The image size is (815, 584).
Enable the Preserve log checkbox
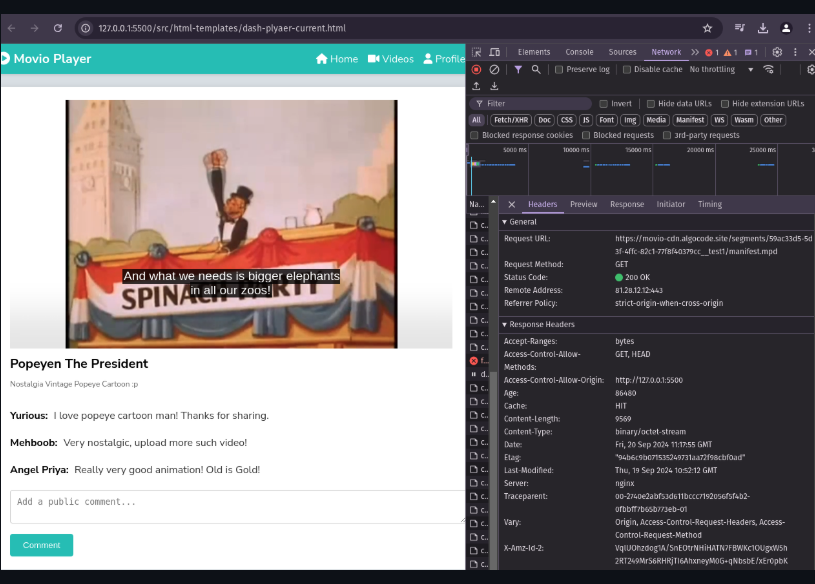click(x=560, y=70)
